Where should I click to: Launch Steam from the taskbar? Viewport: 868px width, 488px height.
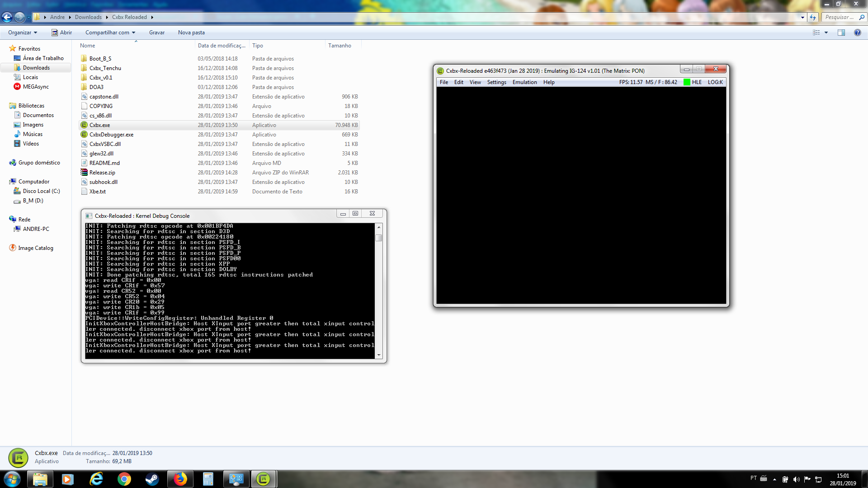coord(152,479)
